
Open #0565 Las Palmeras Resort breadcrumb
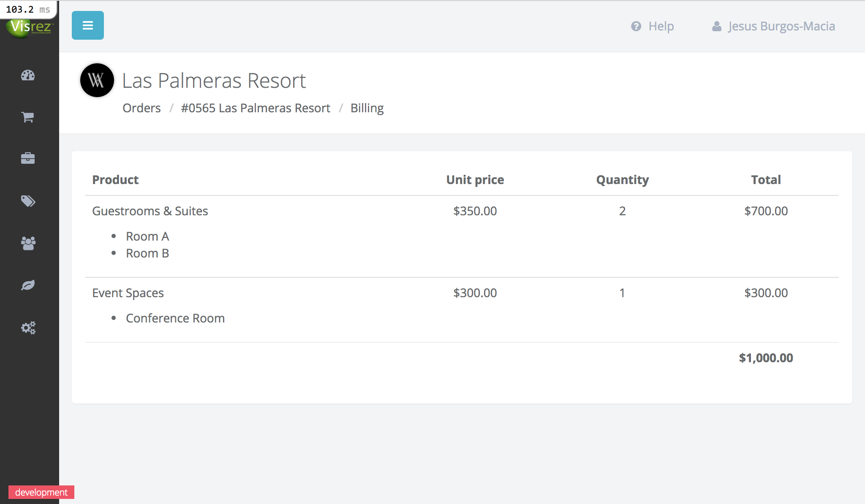point(256,108)
